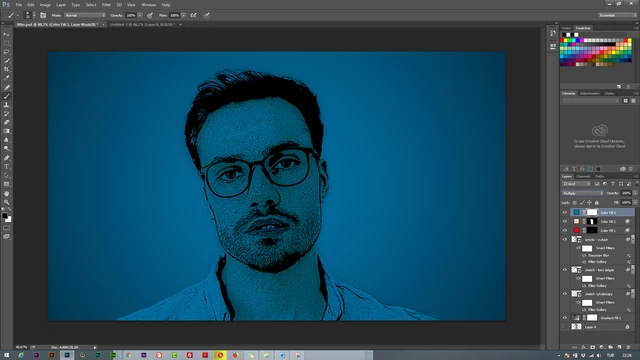
Task: Open the Window menu
Action: 149,5
